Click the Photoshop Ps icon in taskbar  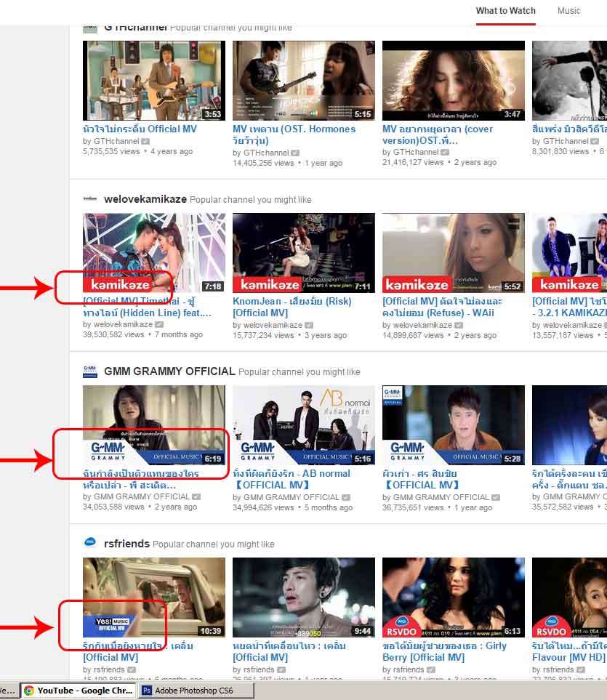point(146,691)
